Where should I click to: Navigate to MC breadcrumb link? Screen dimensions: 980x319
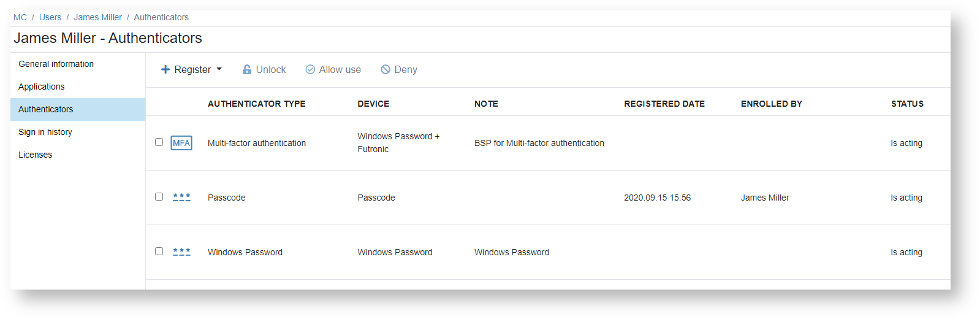pyautogui.click(x=20, y=17)
